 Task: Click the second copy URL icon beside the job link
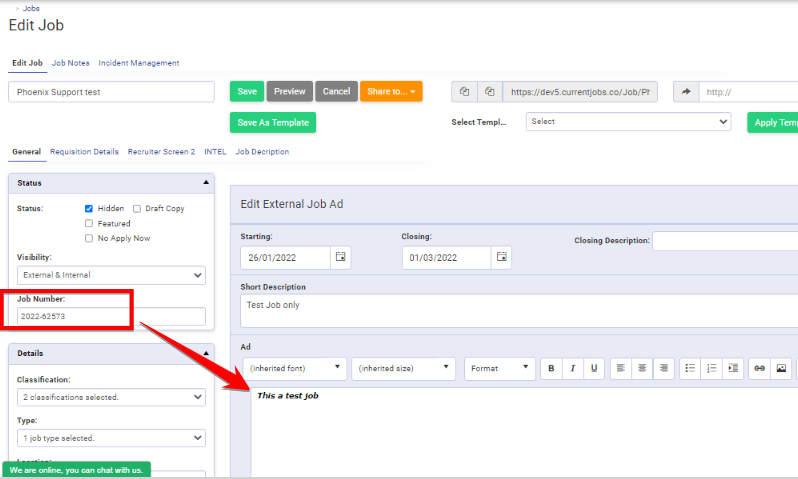[x=490, y=92]
